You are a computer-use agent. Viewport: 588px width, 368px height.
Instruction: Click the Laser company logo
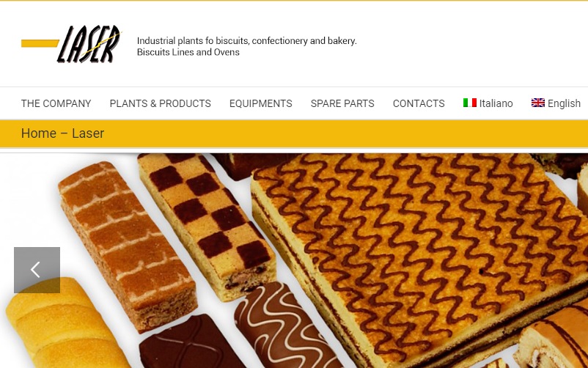(x=71, y=43)
